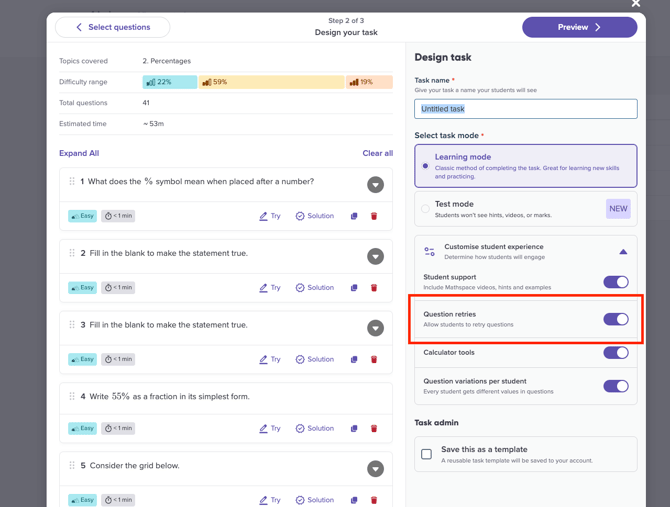Turn off Question retries toggle
Viewport: 670px width, 507px height.
click(x=615, y=319)
